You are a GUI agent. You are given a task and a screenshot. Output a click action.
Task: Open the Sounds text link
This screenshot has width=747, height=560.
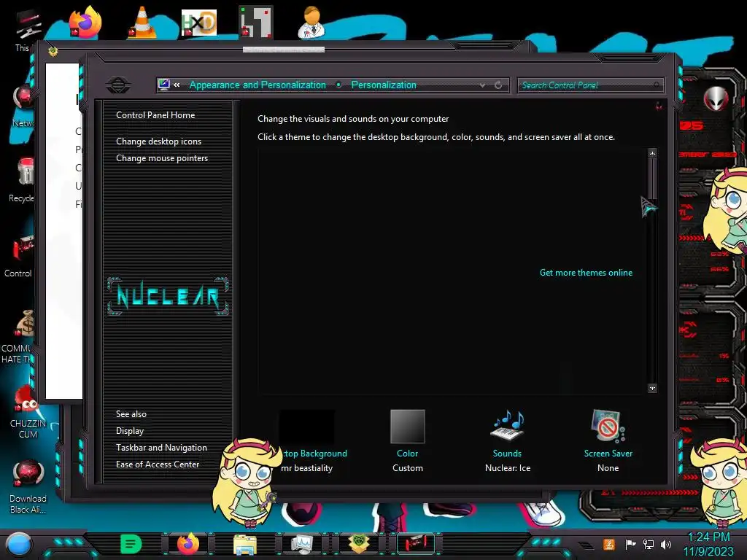pyautogui.click(x=507, y=454)
